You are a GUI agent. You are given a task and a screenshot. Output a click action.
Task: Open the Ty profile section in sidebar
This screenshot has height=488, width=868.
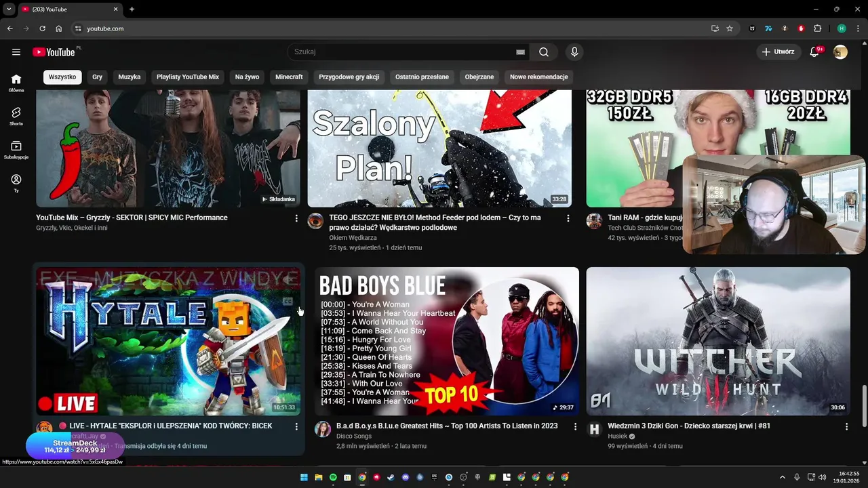pyautogui.click(x=16, y=183)
